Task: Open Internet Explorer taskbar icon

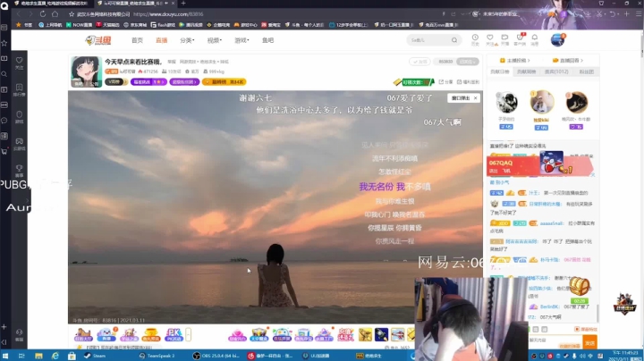Action: click(x=55, y=356)
